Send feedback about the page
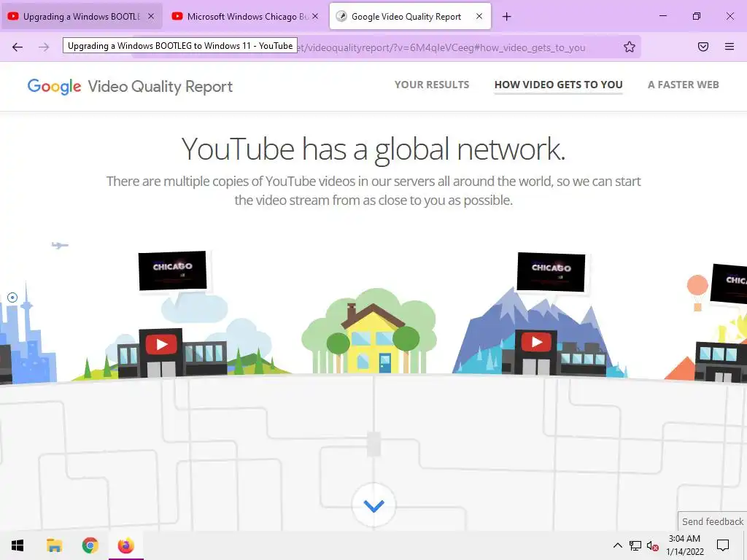This screenshot has width=747, height=560. (x=712, y=521)
